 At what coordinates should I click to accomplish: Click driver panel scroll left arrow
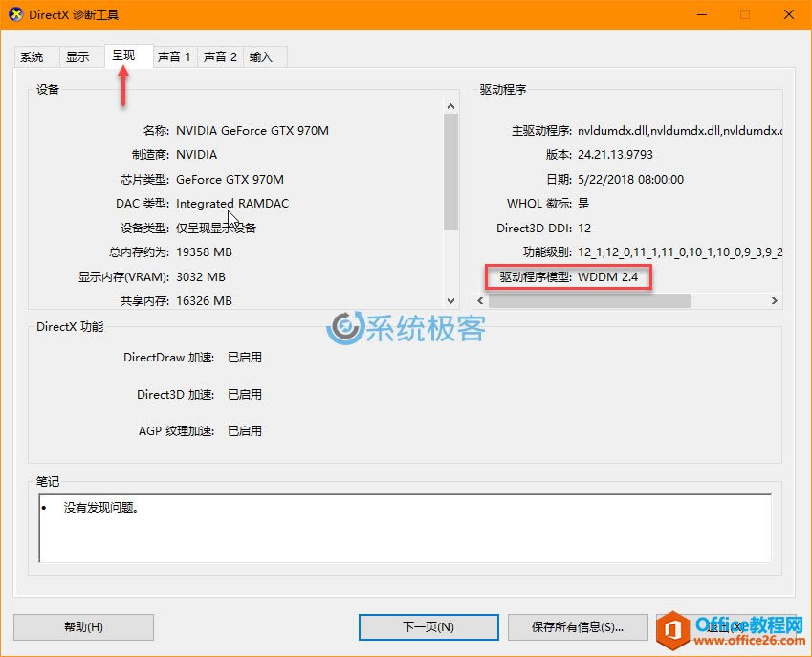(480, 301)
